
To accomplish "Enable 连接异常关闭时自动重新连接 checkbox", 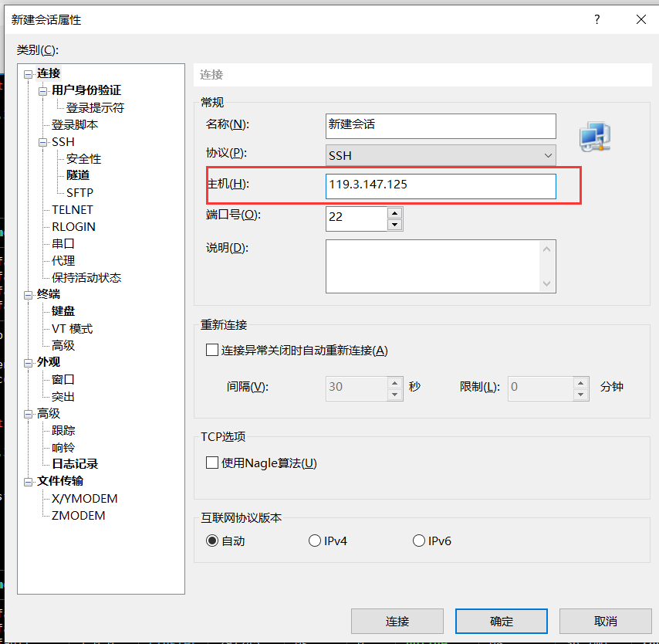I will tap(212, 350).
